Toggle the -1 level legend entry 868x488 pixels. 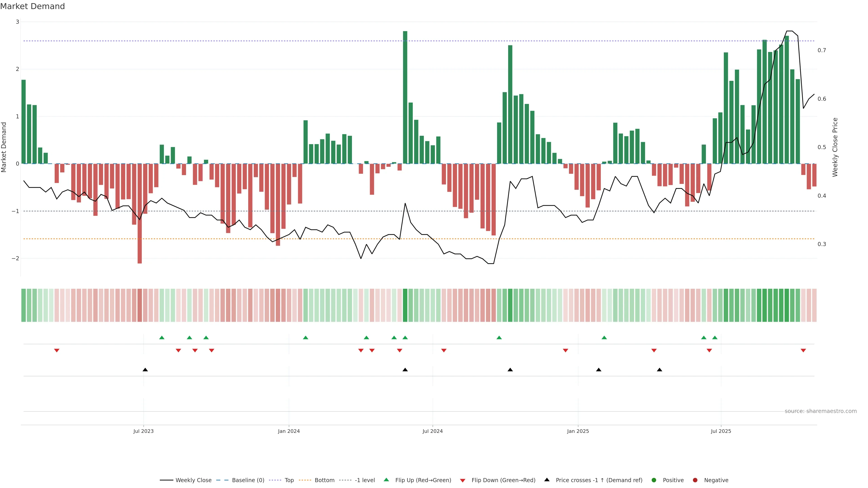coord(365,480)
